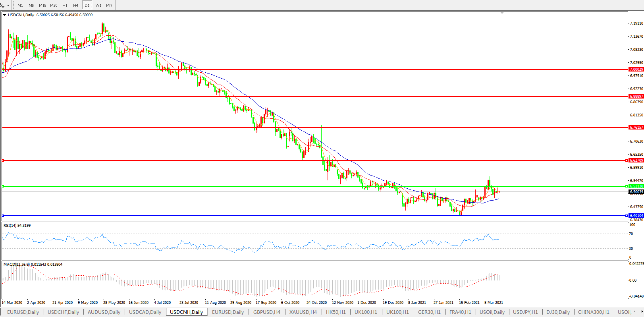Open the GER30,H1 chart tab
Screen dimensions: 644x317
coord(429,312)
